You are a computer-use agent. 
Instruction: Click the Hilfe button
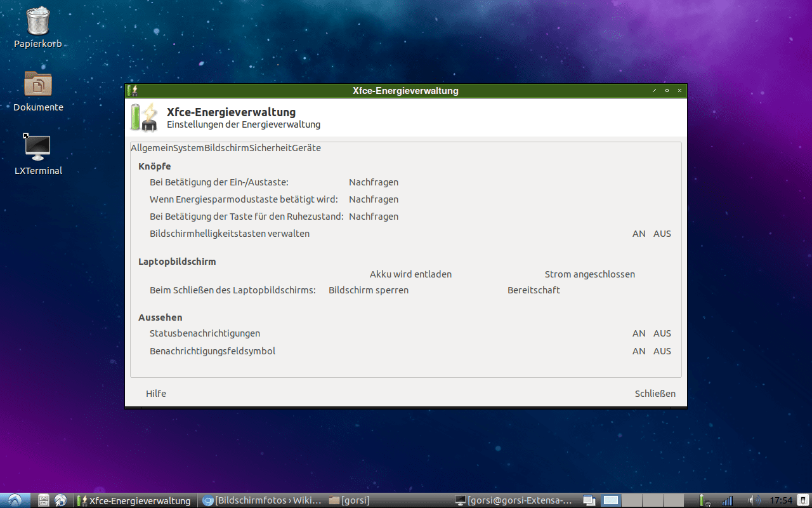(156, 394)
